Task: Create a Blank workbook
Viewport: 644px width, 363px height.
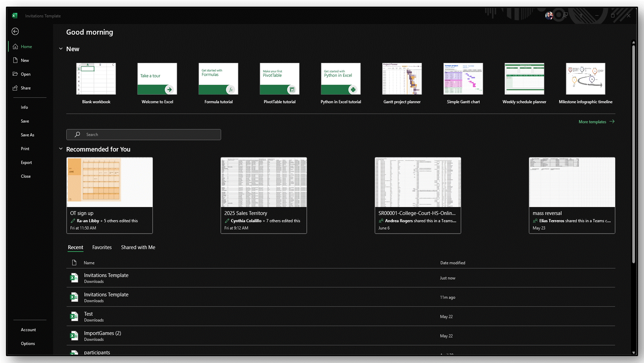Action: [96, 83]
